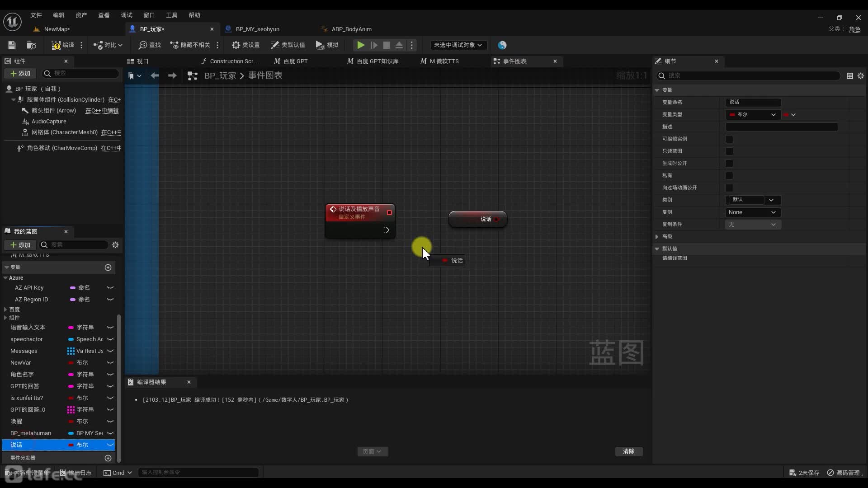Toggle the 向过场动画公开 checkbox
Image resolution: width=868 pixels, height=488 pixels.
click(x=729, y=188)
